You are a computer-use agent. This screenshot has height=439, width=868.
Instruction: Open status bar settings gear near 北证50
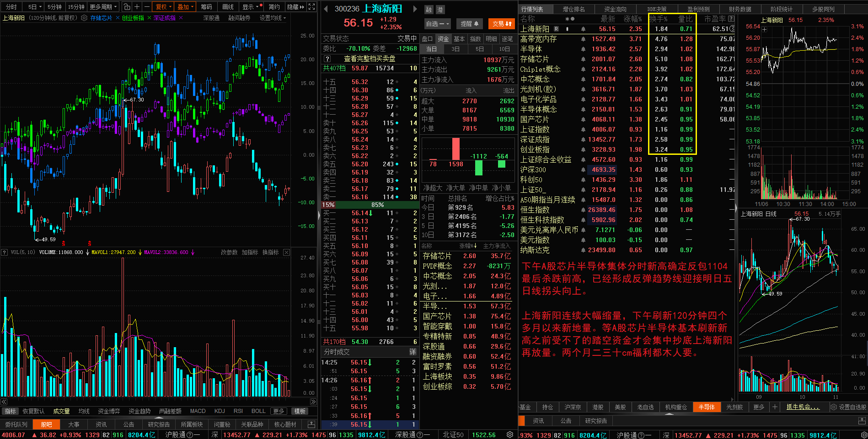pos(510,435)
